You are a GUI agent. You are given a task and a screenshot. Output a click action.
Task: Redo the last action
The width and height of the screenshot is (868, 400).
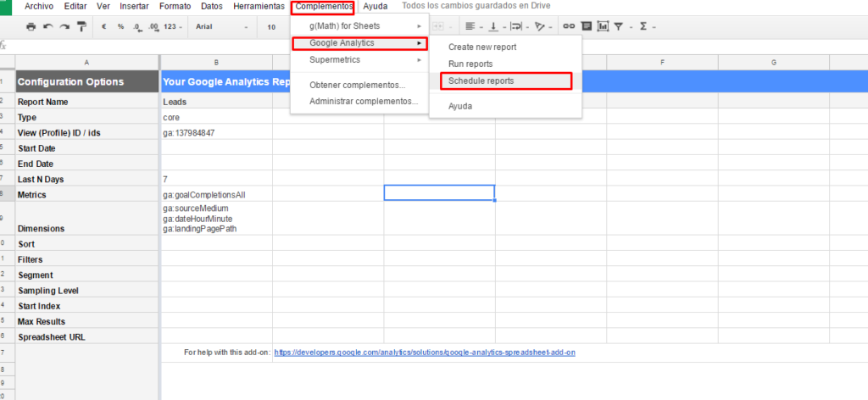[x=64, y=26]
